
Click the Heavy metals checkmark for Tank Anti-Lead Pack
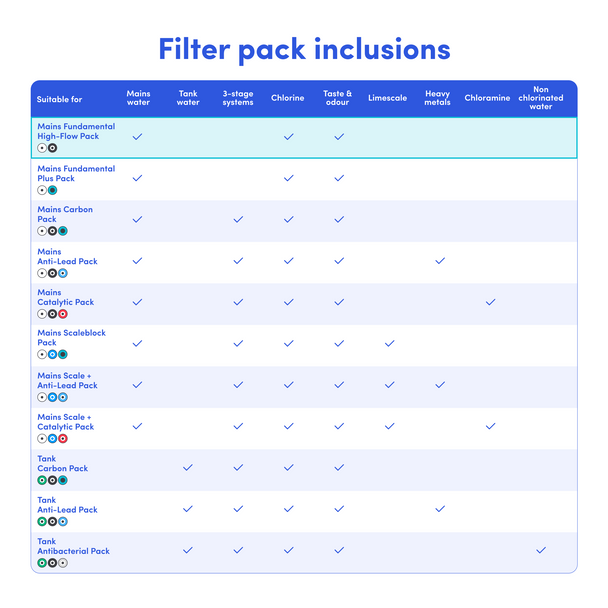pyautogui.click(x=440, y=509)
